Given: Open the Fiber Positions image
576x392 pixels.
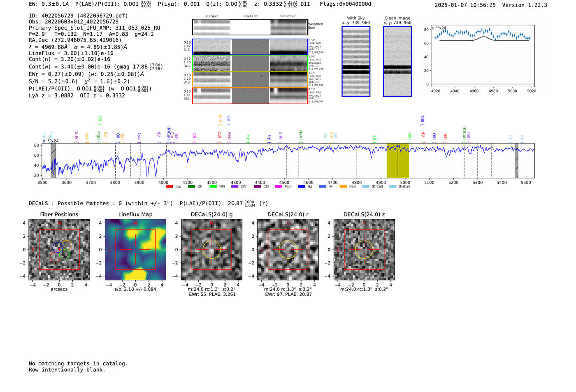Looking at the screenshot, I should pyautogui.click(x=59, y=250).
